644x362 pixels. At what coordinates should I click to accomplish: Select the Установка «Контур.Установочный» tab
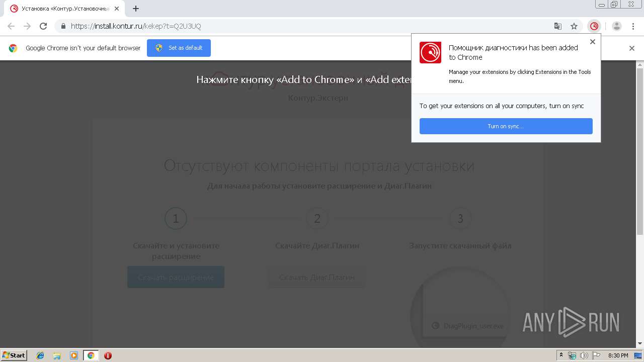pyautogui.click(x=65, y=9)
